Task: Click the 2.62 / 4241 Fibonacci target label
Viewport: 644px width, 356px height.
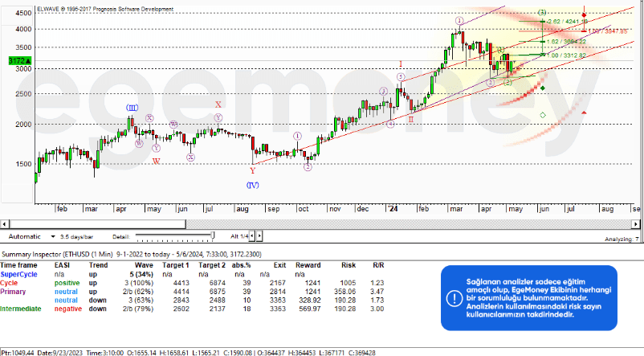Action: [566, 22]
